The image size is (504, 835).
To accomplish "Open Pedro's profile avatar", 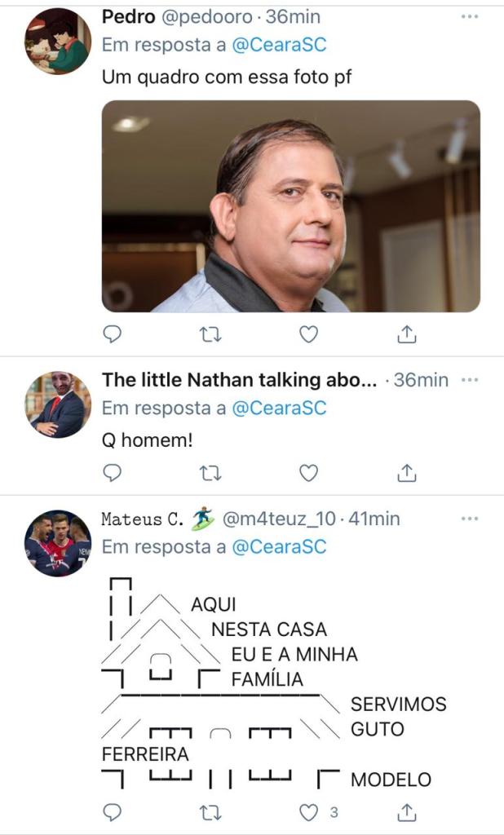I will coord(57,42).
